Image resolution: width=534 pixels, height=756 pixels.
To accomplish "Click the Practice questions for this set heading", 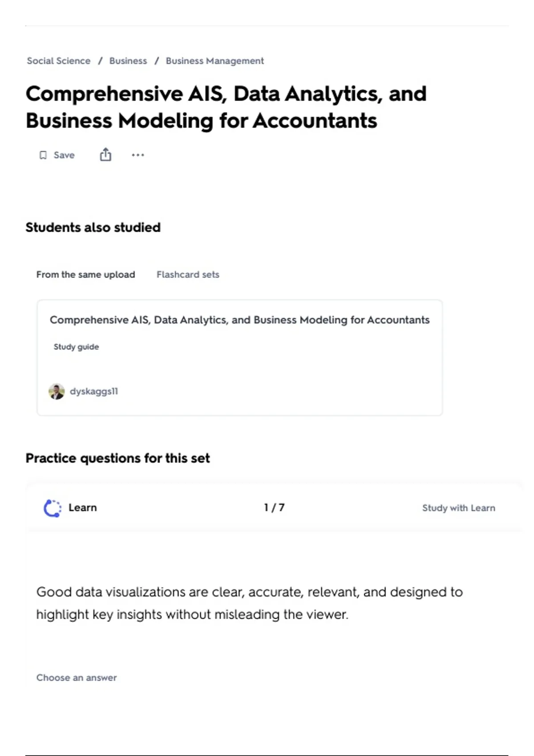I will coord(117,458).
